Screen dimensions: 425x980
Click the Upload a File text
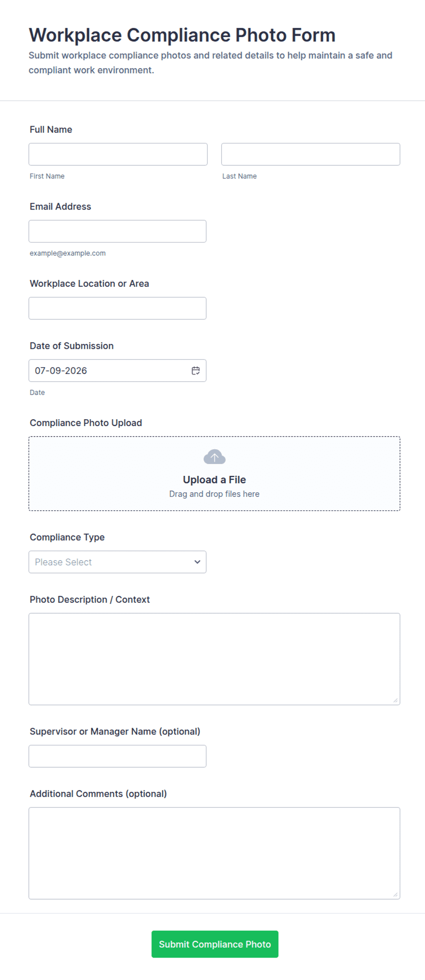[x=214, y=479]
